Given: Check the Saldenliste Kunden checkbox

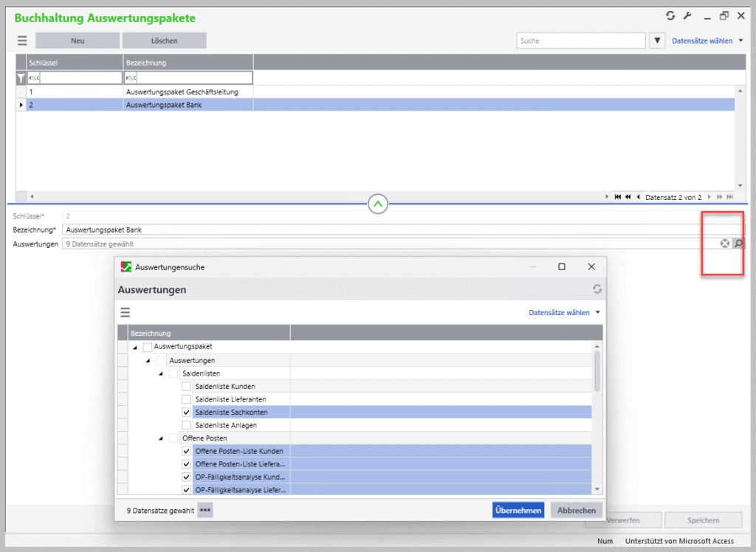Looking at the screenshot, I should tap(187, 387).
